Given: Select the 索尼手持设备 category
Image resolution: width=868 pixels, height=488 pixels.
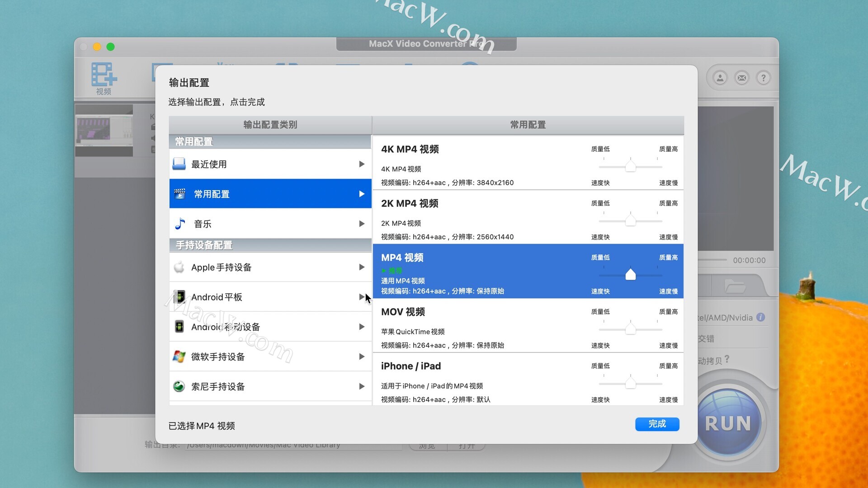Looking at the screenshot, I should coord(270,386).
